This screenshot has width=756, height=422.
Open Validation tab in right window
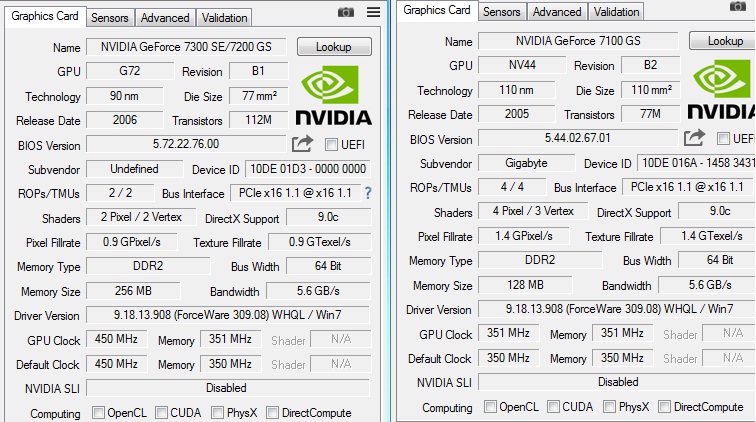(x=616, y=12)
